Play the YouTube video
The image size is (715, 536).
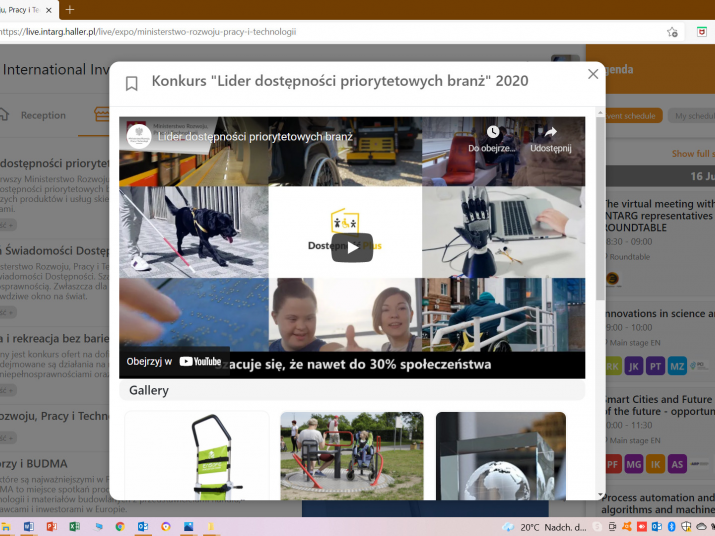pyautogui.click(x=351, y=247)
